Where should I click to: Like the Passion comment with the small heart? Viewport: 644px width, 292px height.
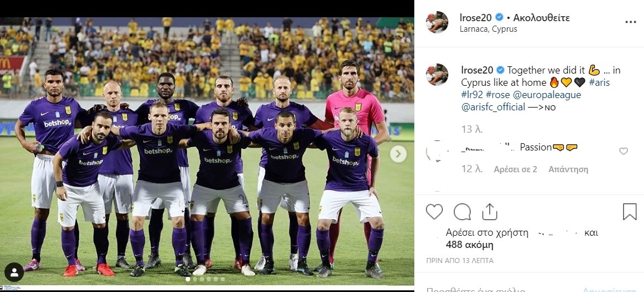pos(623,151)
